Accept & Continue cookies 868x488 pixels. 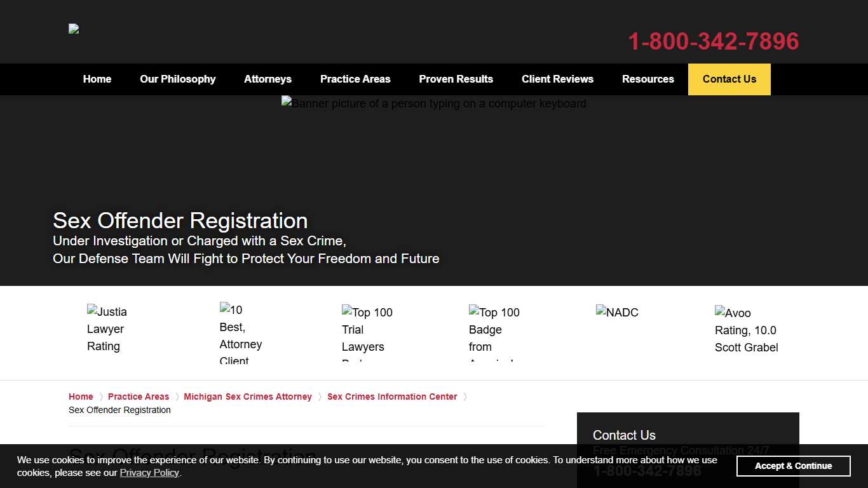point(793,466)
